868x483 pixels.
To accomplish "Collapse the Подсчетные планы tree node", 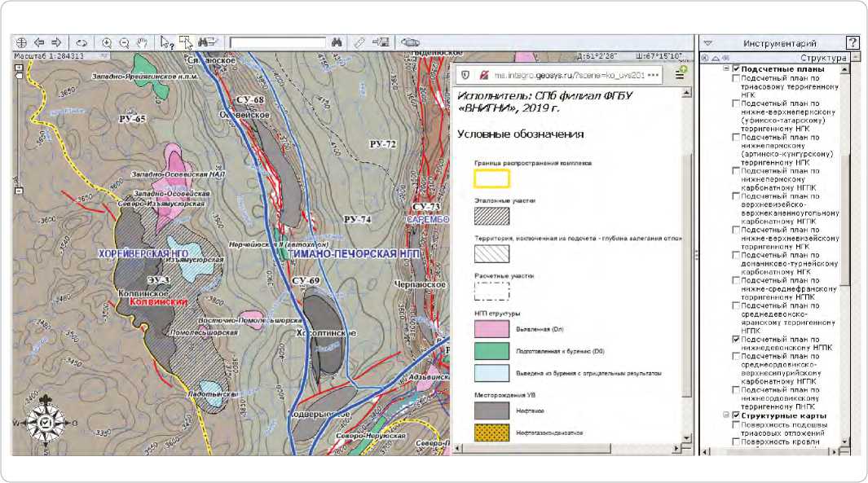I will click(x=725, y=70).
